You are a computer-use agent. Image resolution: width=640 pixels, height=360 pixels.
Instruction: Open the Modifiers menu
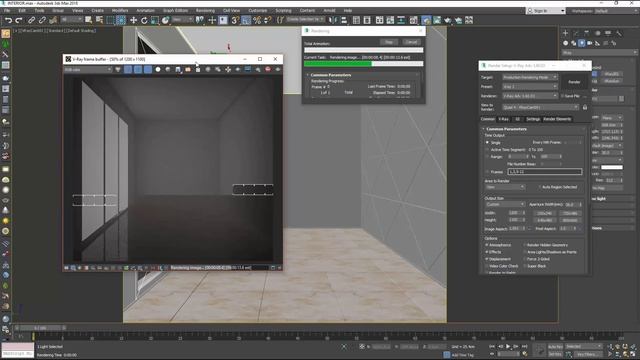point(120,11)
